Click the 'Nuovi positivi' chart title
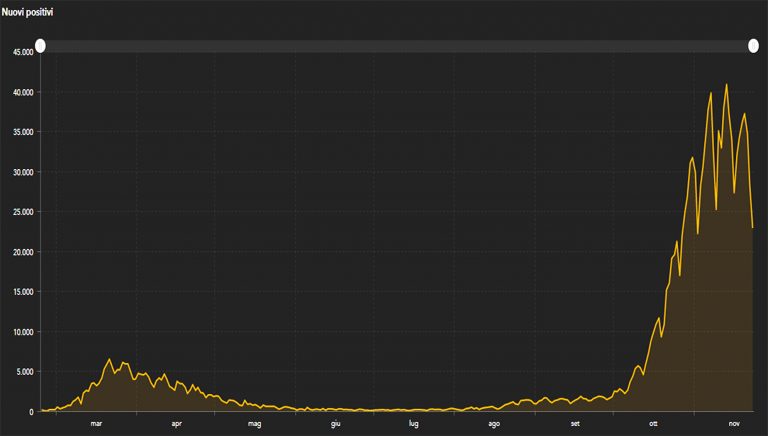The height and width of the screenshot is (436, 768). pos(27,12)
